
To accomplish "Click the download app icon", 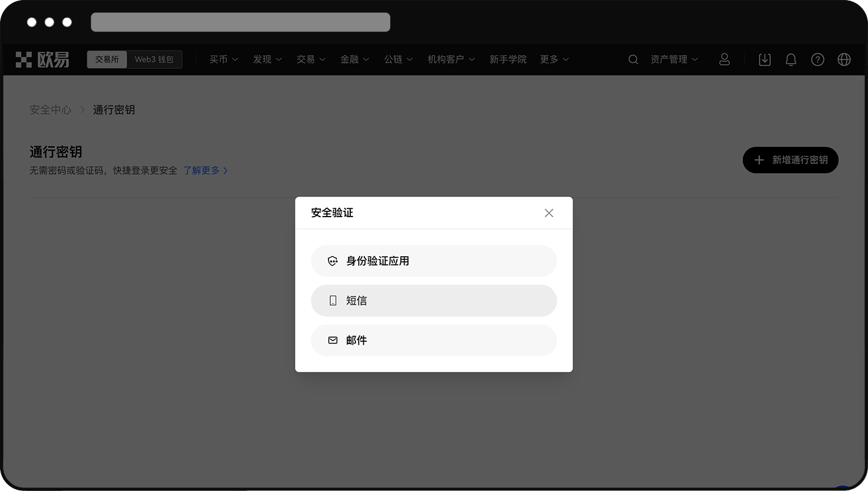I will pyautogui.click(x=764, y=60).
